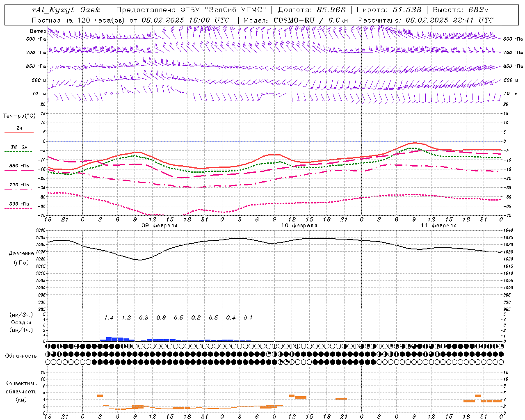The height and width of the screenshot is (420, 525).
Task: Click the 0.9 precipitation total
Action: pos(161,317)
